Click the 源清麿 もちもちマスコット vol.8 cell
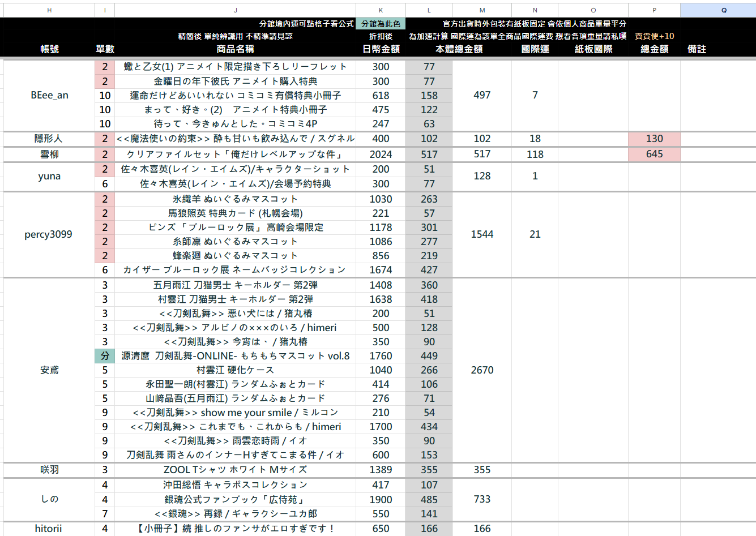The height and width of the screenshot is (536, 756). click(x=235, y=356)
